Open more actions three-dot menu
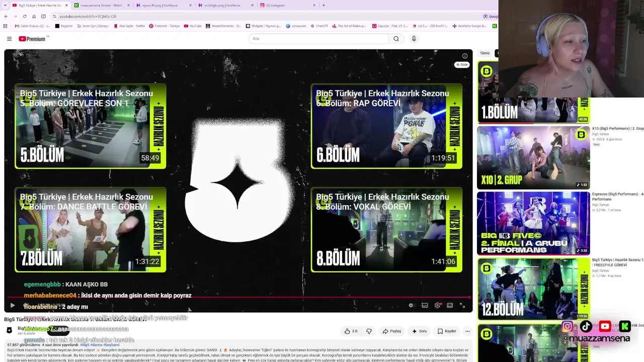Screen dimensions: 644x362 [467, 331]
